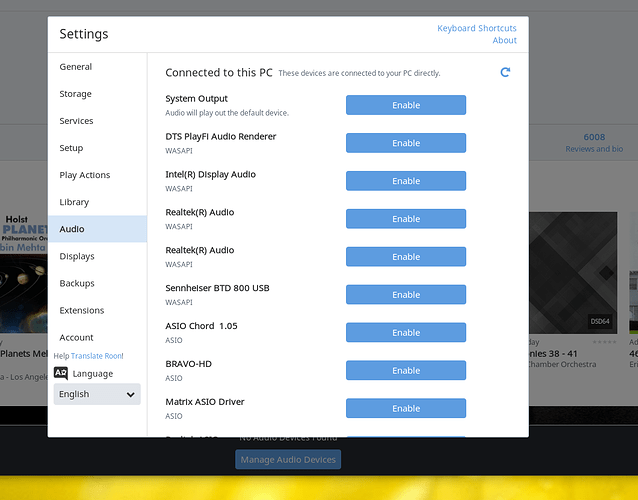The height and width of the screenshot is (500, 638).
Task: Enable ASIO Chord 1.05 device
Action: pos(406,332)
